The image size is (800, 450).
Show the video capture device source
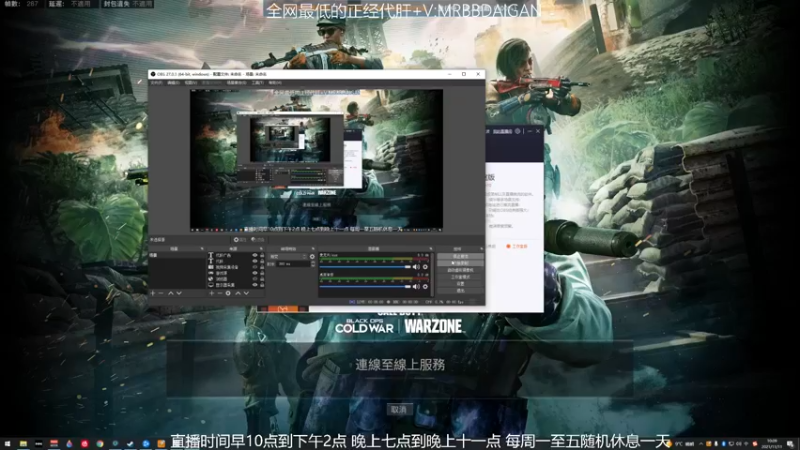pos(255,267)
